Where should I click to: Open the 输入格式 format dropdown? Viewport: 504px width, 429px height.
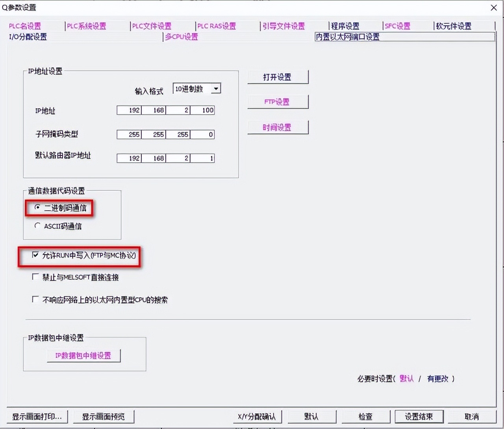pyautogui.click(x=216, y=89)
